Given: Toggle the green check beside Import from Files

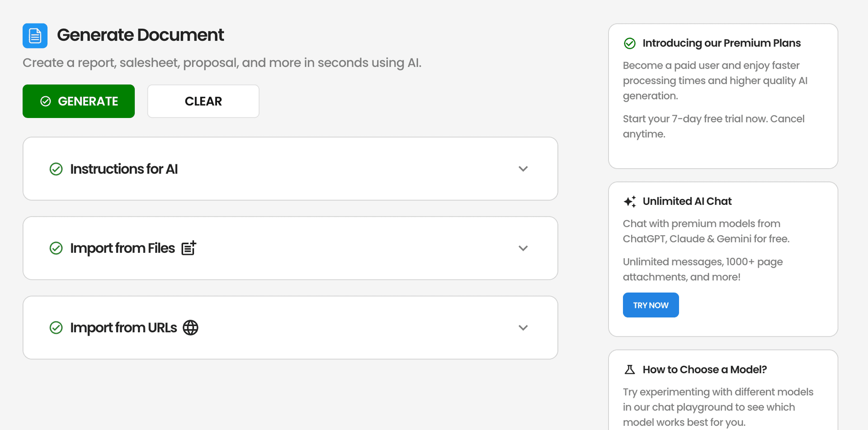Looking at the screenshot, I should pyautogui.click(x=56, y=248).
